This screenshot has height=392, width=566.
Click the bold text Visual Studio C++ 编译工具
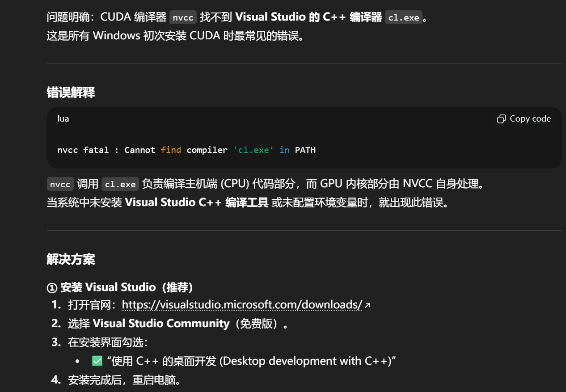click(197, 202)
